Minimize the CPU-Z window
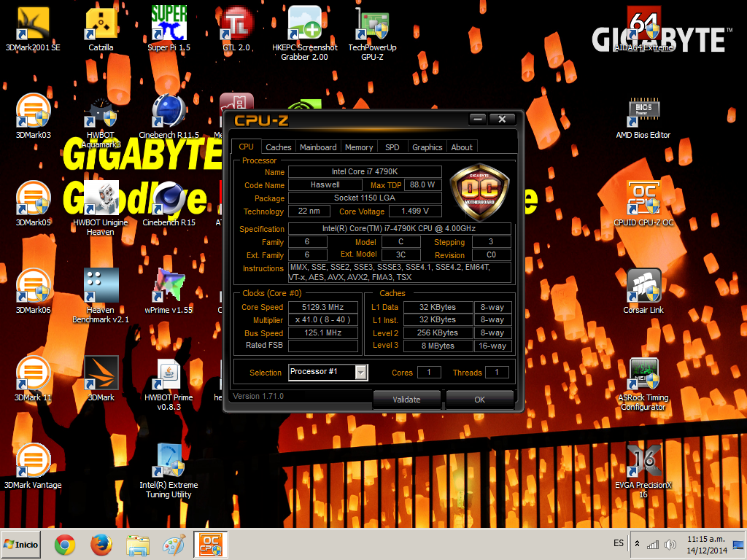The height and width of the screenshot is (560, 747). 478,119
